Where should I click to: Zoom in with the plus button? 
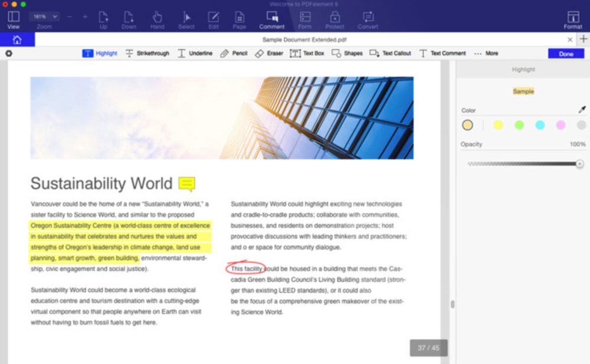[85, 17]
